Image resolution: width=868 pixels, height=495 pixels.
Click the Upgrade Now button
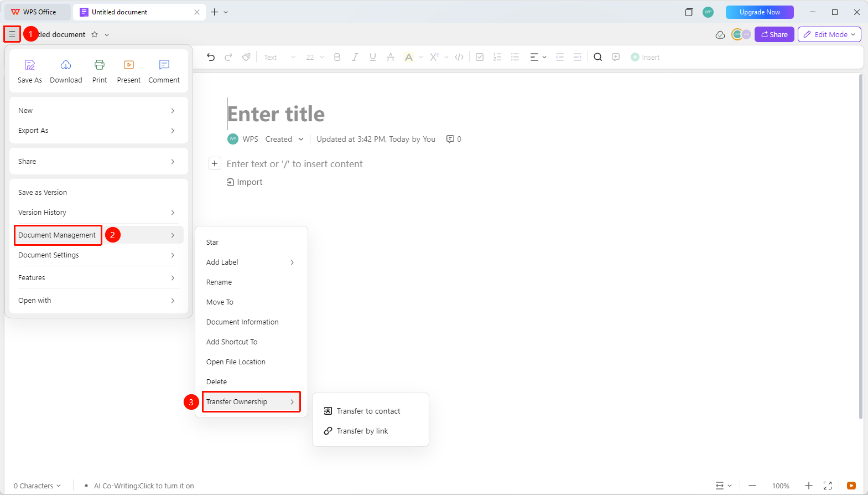tap(760, 12)
